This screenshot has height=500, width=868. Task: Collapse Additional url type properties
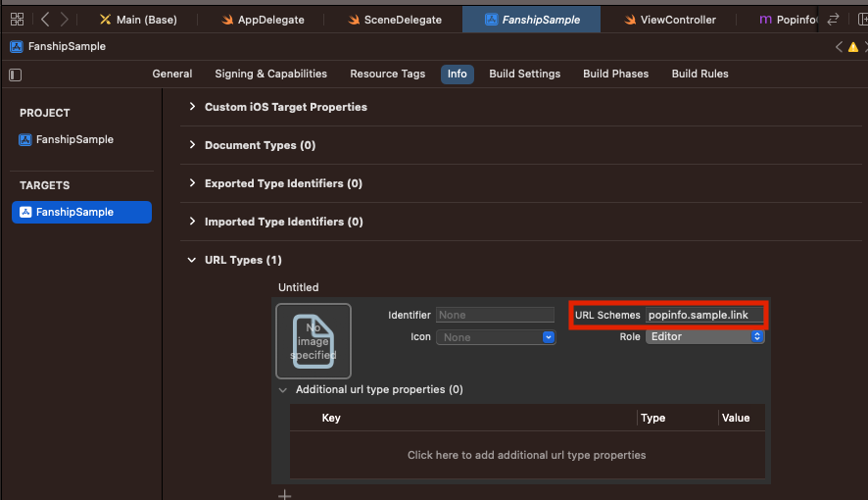tap(283, 390)
